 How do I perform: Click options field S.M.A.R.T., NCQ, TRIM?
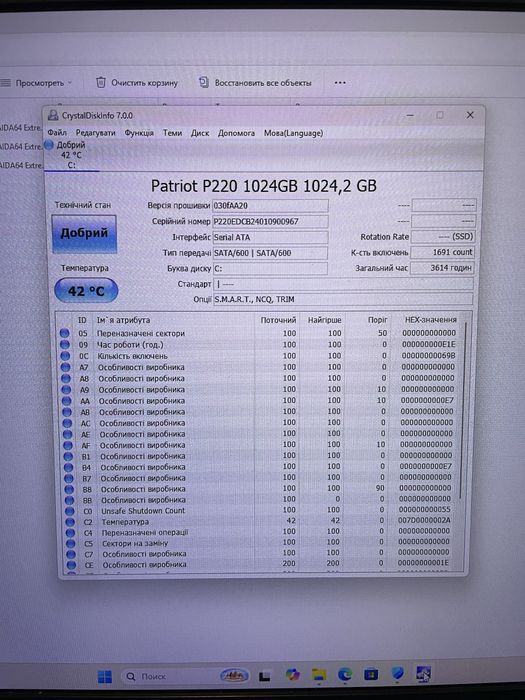click(343, 299)
